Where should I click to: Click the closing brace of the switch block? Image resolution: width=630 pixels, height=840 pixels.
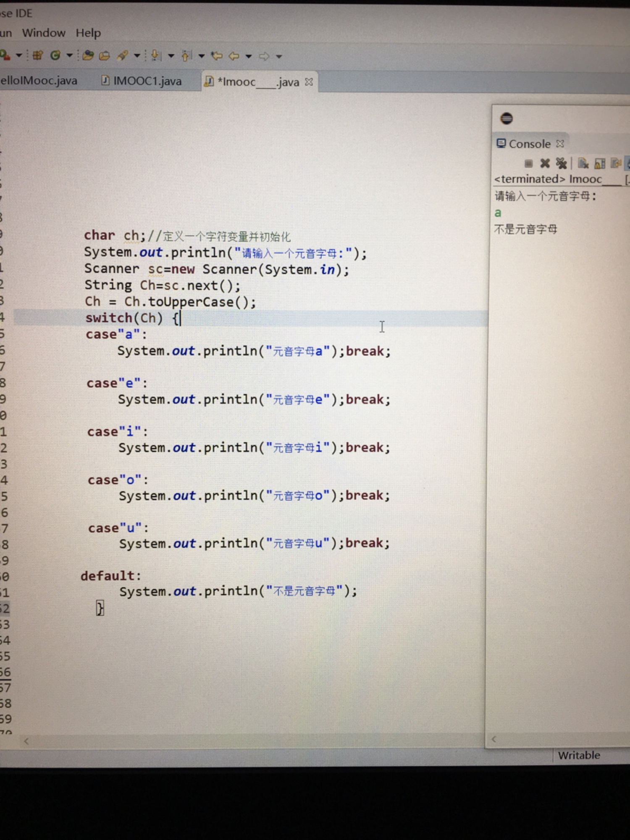point(100,608)
